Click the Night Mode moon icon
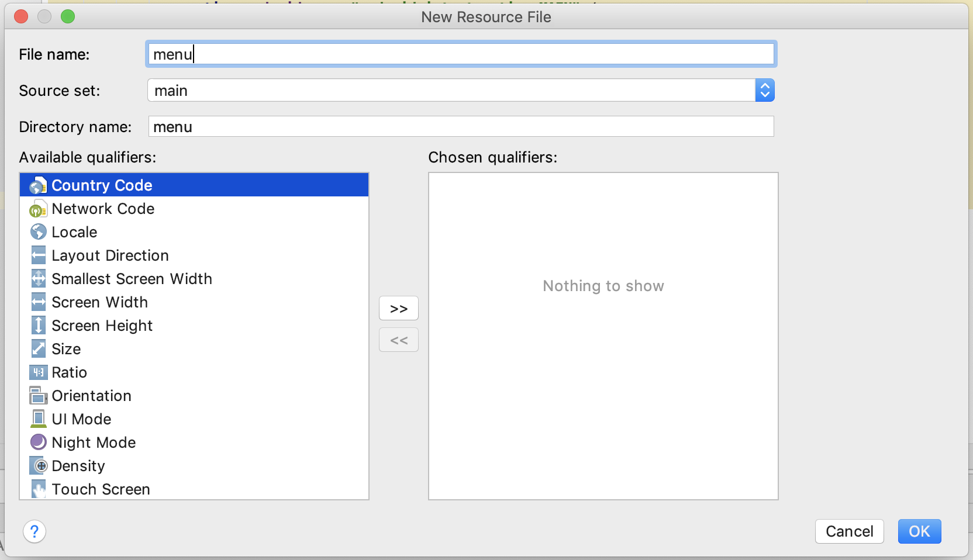The width and height of the screenshot is (973, 560). pyautogui.click(x=38, y=442)
